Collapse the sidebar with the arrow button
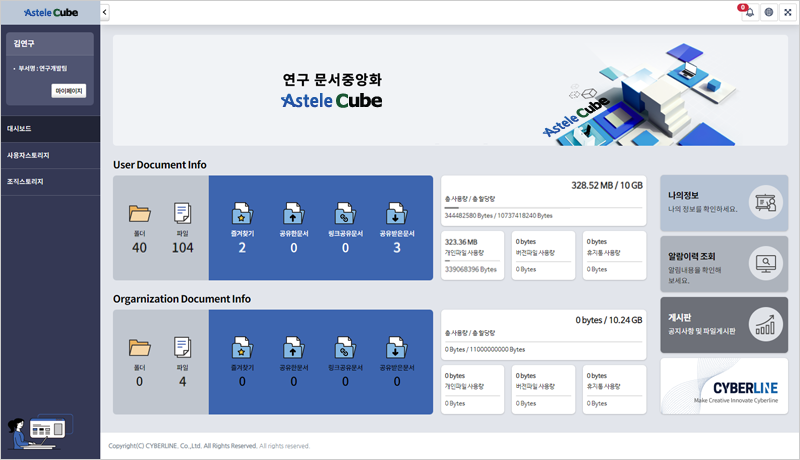 tap(105, 12)
